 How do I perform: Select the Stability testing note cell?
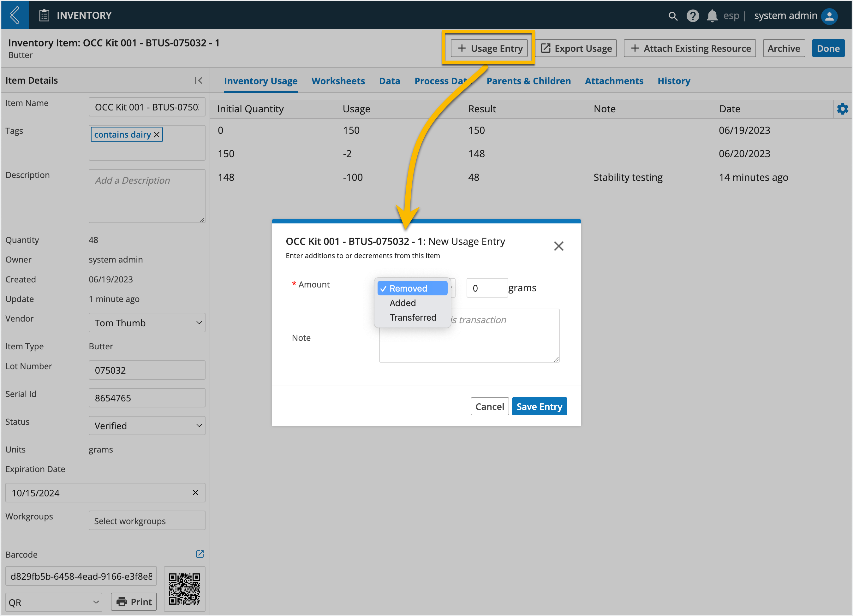628,177
